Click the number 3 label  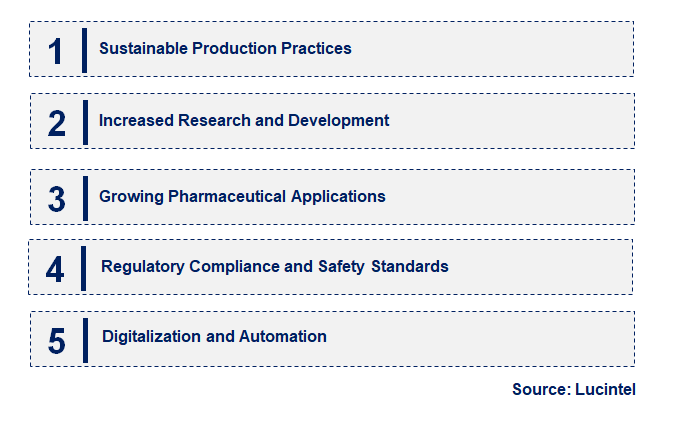click(x=57, y=199)
